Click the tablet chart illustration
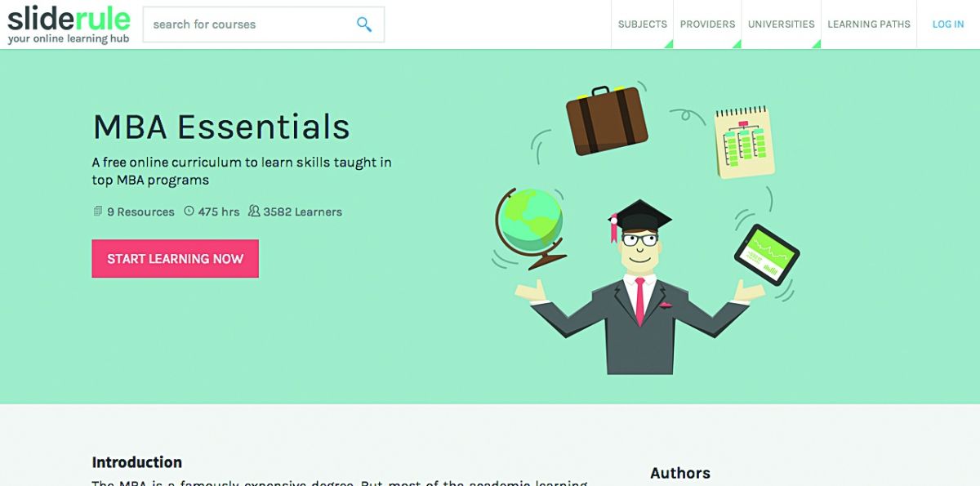980x486 pixels. click(767, 254)
